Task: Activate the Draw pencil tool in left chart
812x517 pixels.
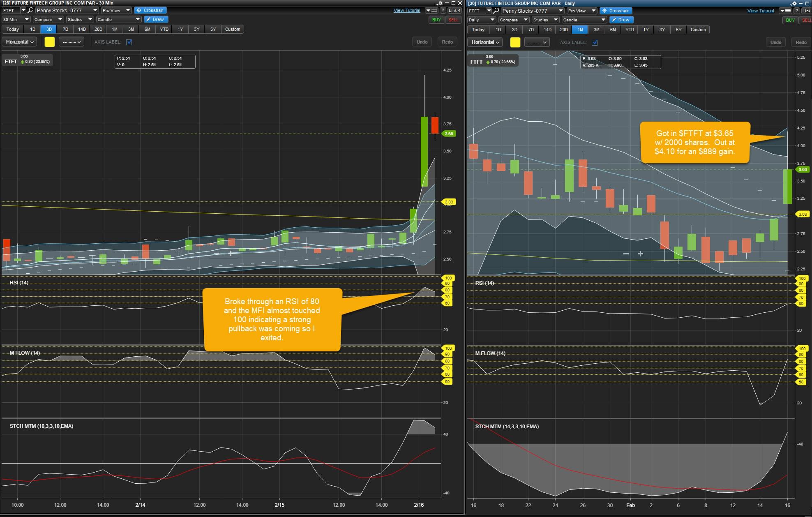Action: [x=155, y=19]
